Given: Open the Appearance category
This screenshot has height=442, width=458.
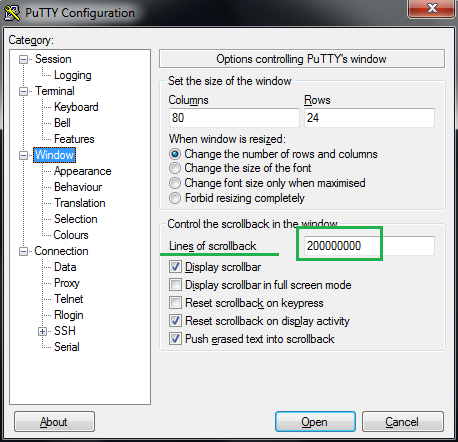Looking at the screenshot, I should tap(83, 171).
